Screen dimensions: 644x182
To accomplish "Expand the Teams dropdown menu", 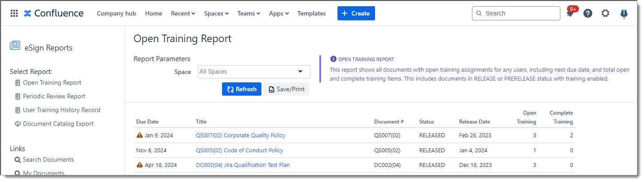I will coord(249,13).
